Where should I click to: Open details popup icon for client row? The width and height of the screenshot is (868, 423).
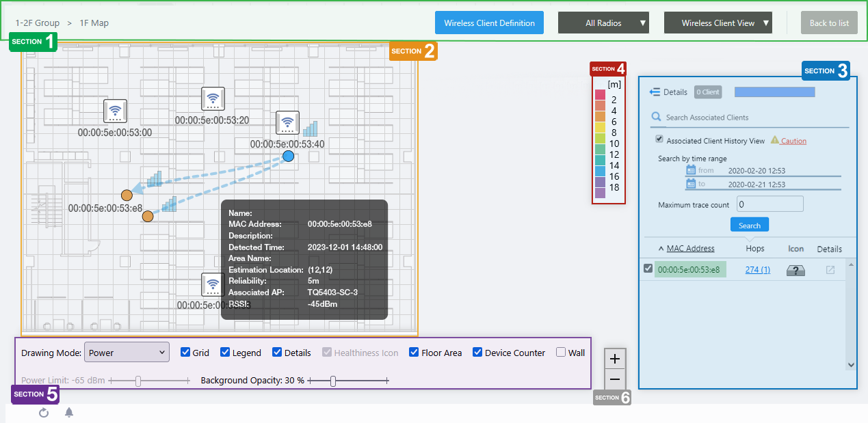pyautogui.click(x=830, y=270)
